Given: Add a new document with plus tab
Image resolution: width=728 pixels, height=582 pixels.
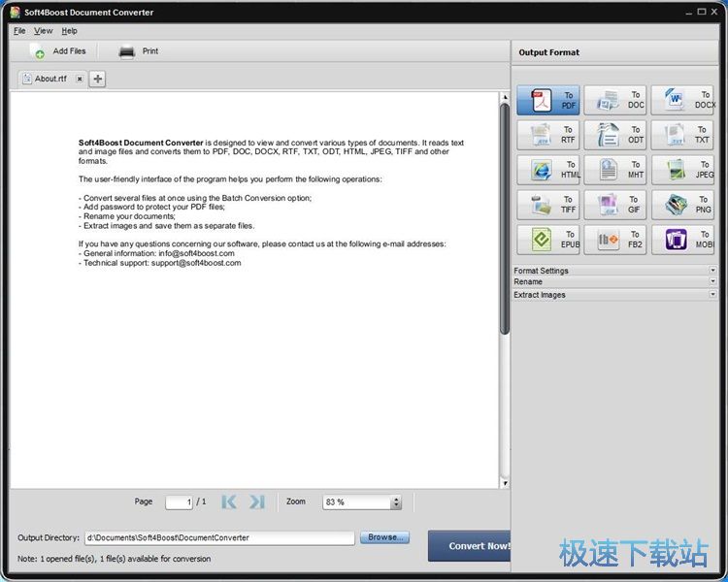Looking at the screenshot, I should point(97,79).
